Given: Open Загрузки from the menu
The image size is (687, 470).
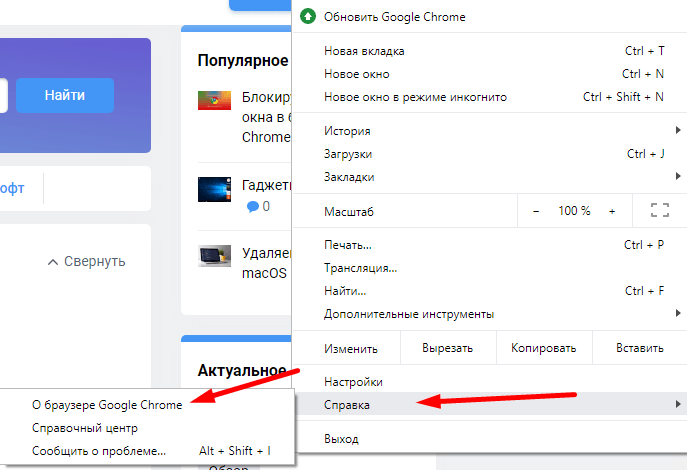Looking at the screenshot, I should coord(489,154).
